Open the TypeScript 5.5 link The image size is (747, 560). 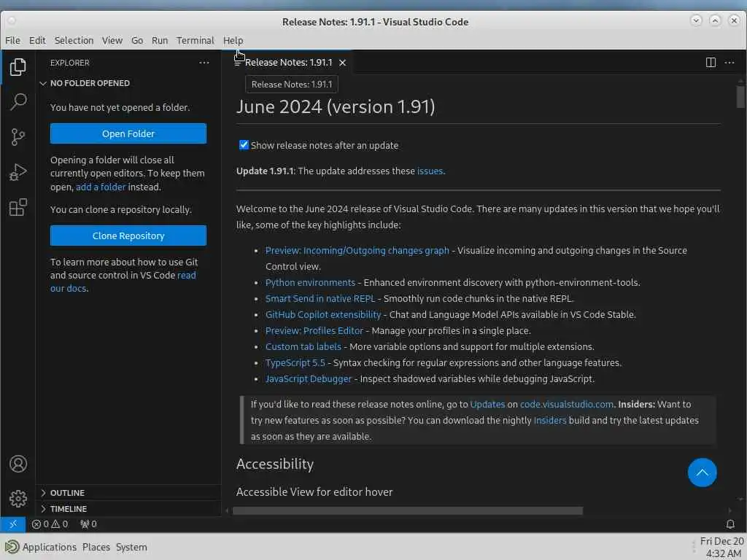click(295, 362)
